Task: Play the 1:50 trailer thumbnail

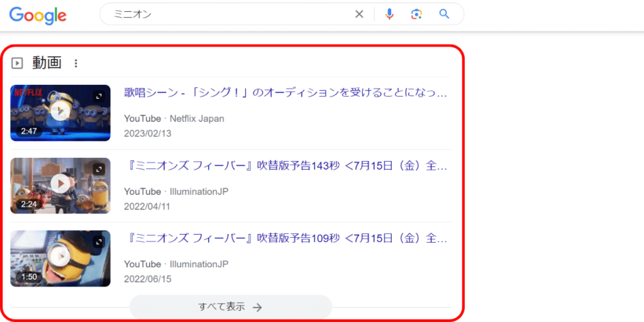Action: pyautogui.click(x=60, y=258)
